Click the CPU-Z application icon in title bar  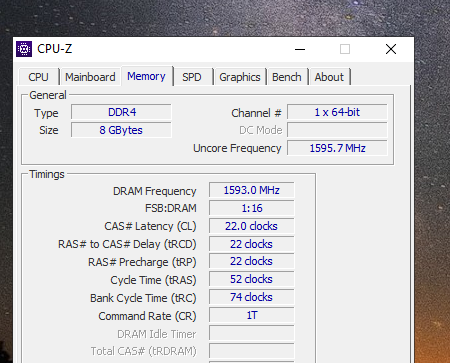point(24,49)
